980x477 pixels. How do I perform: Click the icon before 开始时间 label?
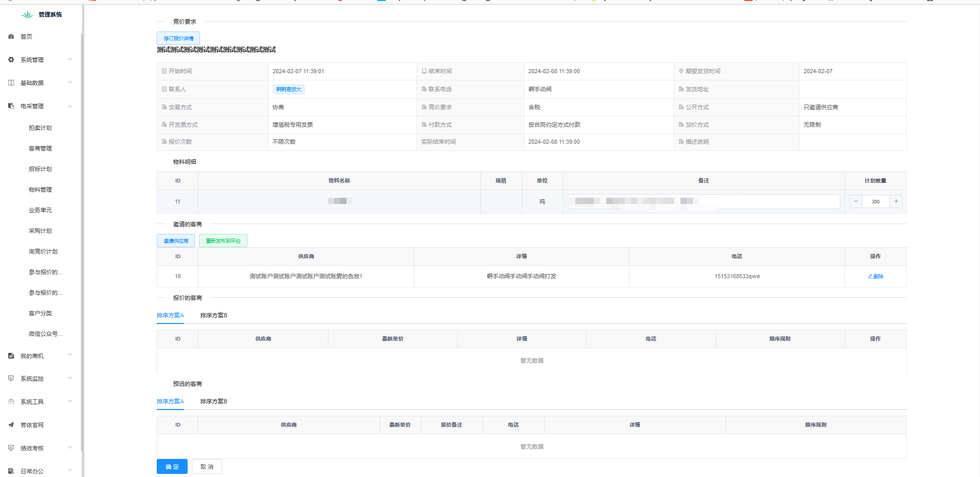click(164, 71)
